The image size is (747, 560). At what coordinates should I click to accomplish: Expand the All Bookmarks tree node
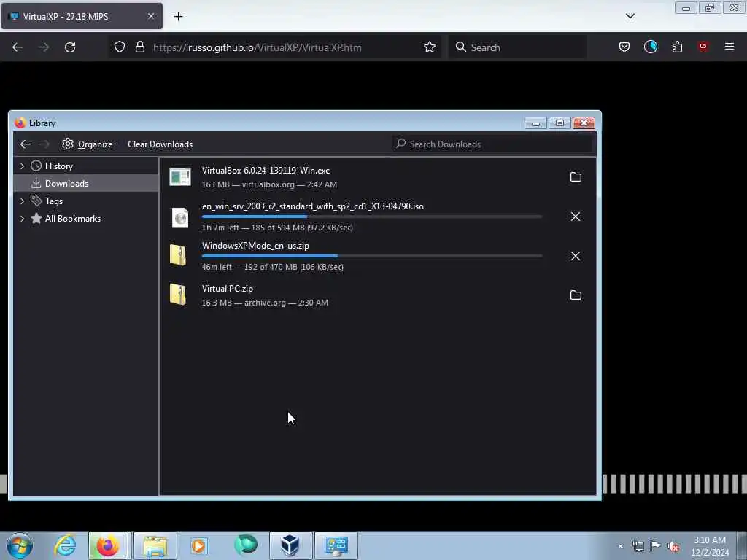click(x=23, y=219)
